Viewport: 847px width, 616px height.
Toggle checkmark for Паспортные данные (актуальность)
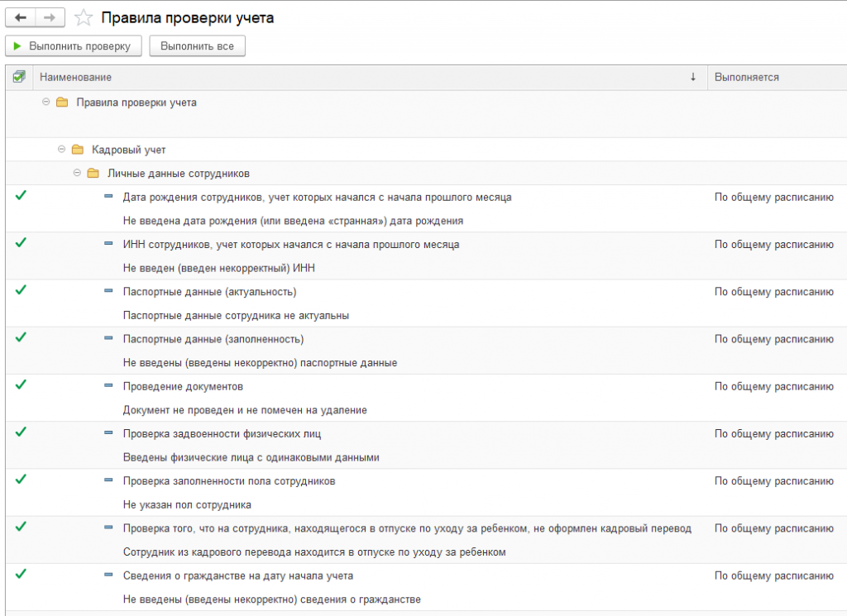(x=21, y=290)
